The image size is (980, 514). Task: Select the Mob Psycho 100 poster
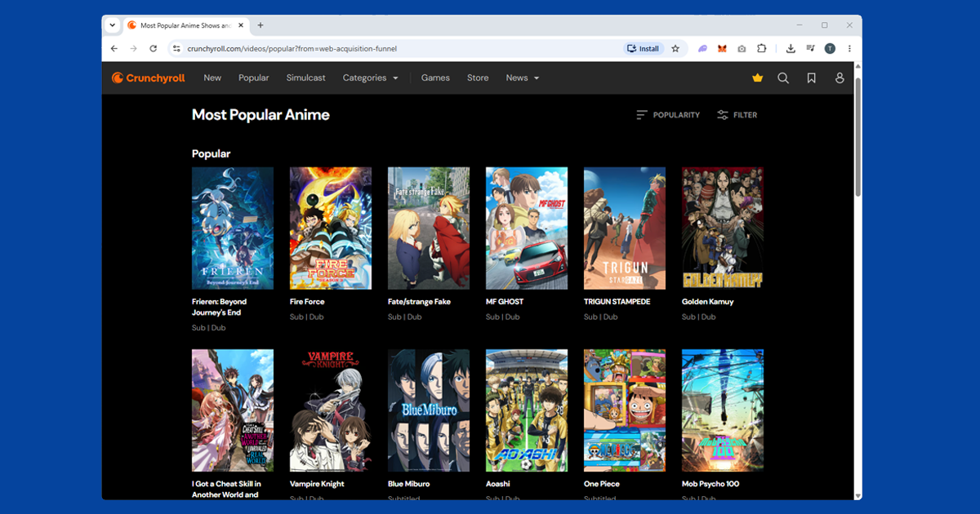click(x=723, y=410)
